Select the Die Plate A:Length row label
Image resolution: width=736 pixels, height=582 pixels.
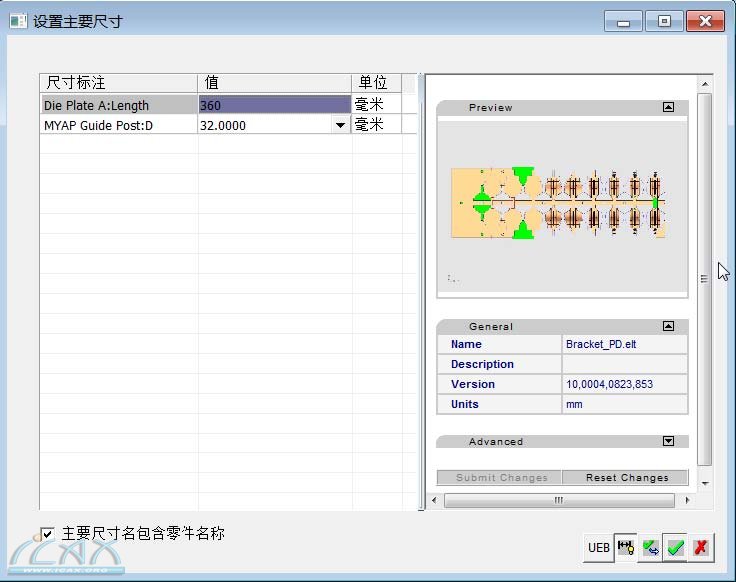tap(119, 105)
